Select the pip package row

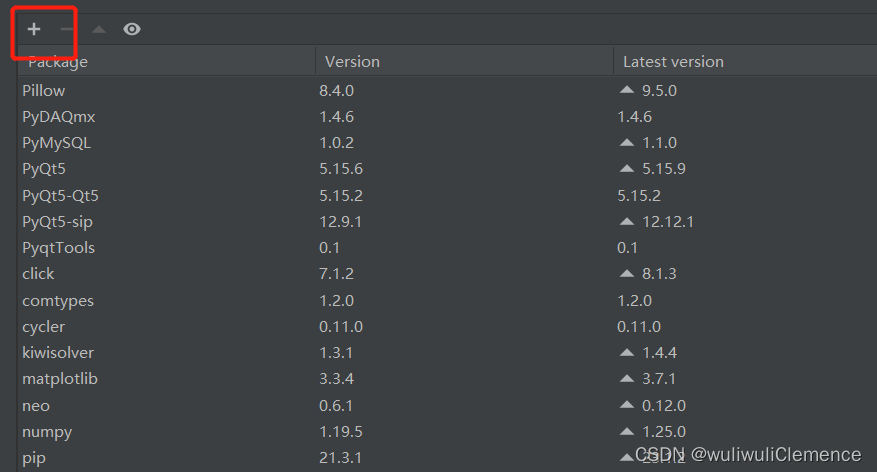pyautogui.click(x=447, y=458)
